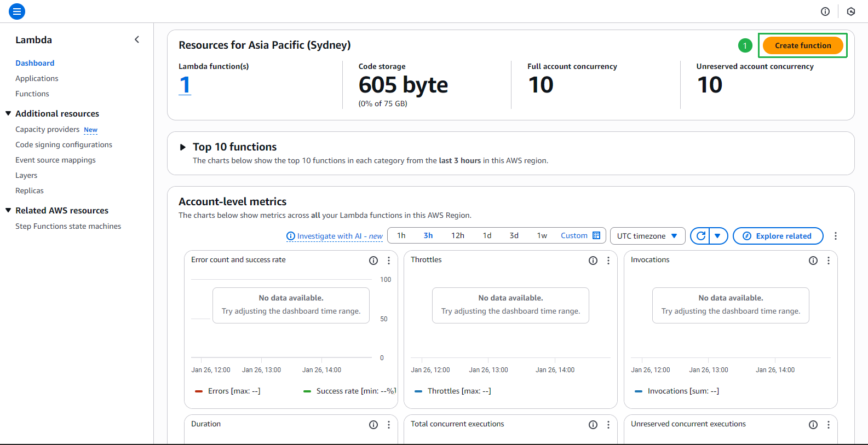The image size is (868, 445).
Task: Open Functions in sidebar
Action: click(x=32, y=94)
